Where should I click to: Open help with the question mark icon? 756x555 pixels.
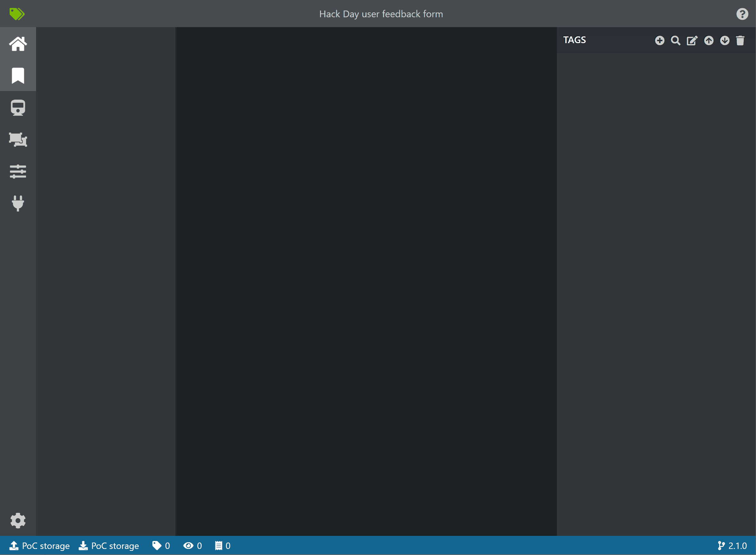pos(742,14)
